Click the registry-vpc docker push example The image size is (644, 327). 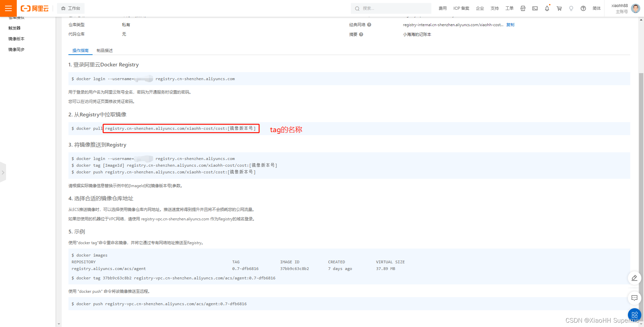pos(159,304)
